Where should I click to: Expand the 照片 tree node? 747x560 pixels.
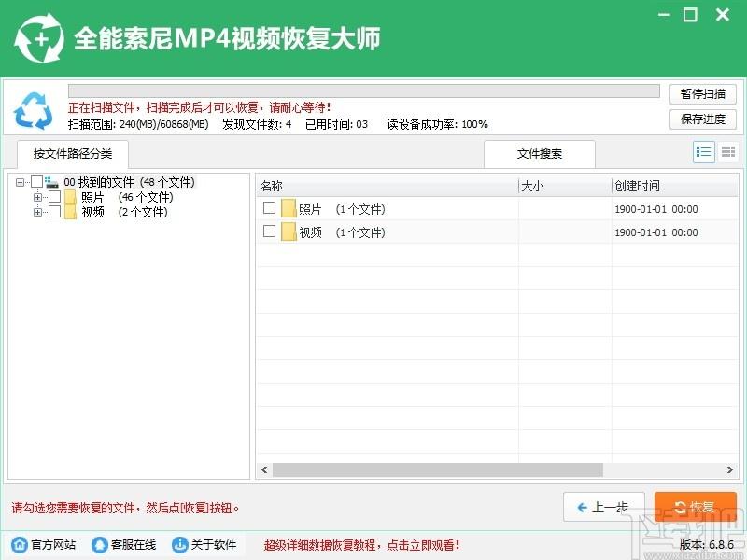tap(37, 197)
